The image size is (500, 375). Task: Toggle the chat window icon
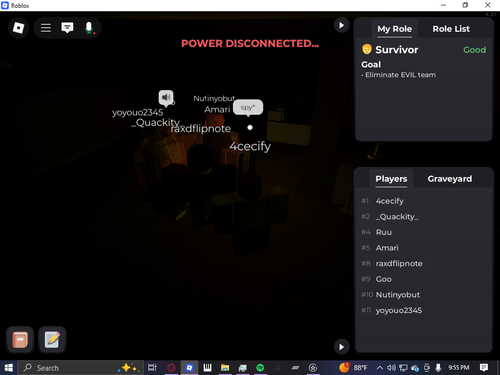click(67, 28)
